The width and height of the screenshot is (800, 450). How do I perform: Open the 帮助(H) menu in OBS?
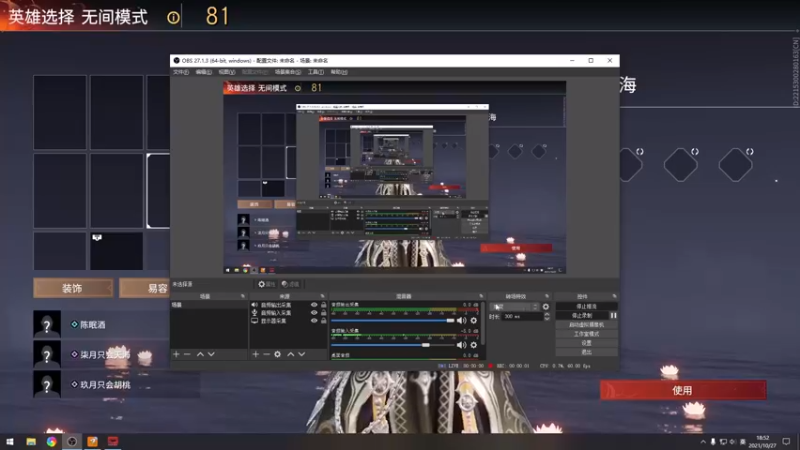tap(339, 72)
